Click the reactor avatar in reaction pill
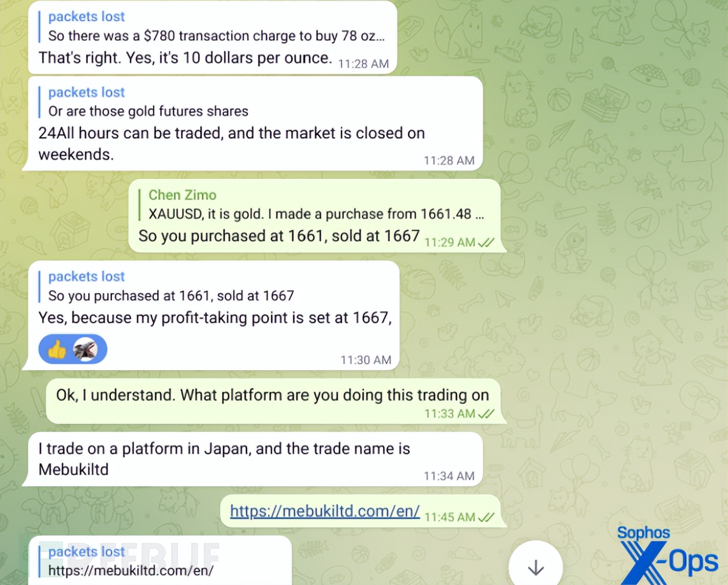 (85, 350)
